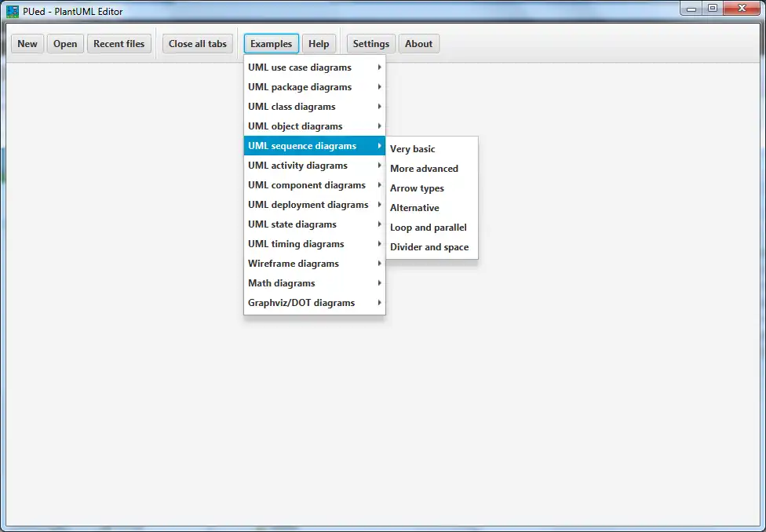Select the Alternative example
The image size is (766, 532).
click(x=432, y=208)
